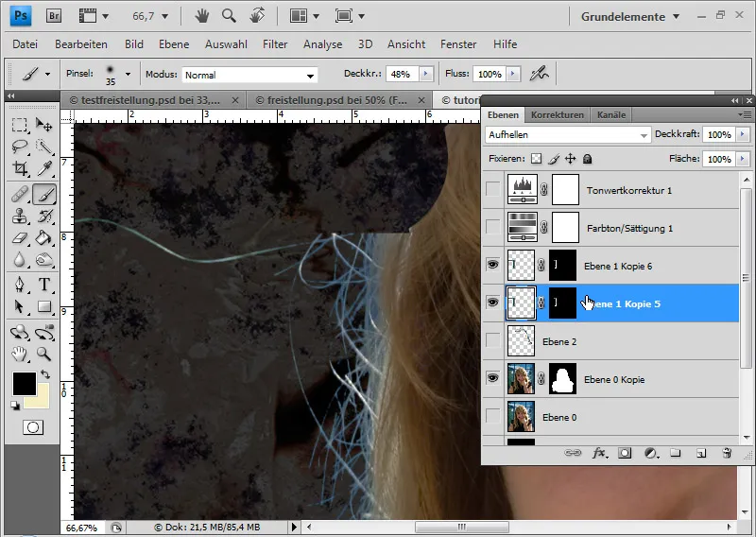Screen dimensions: 756x537
Task: Select the Hand tool in toolbox
Action: (x=19, y=355)
